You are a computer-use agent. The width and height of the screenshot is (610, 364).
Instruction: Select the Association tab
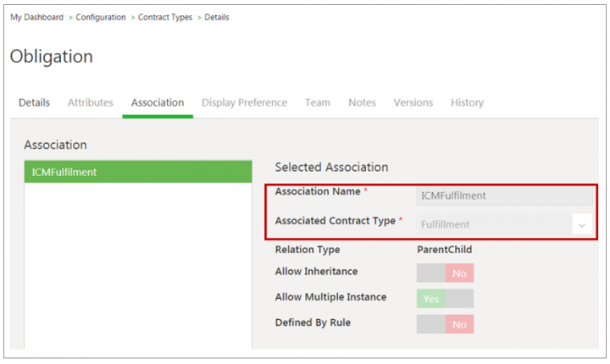157,102
